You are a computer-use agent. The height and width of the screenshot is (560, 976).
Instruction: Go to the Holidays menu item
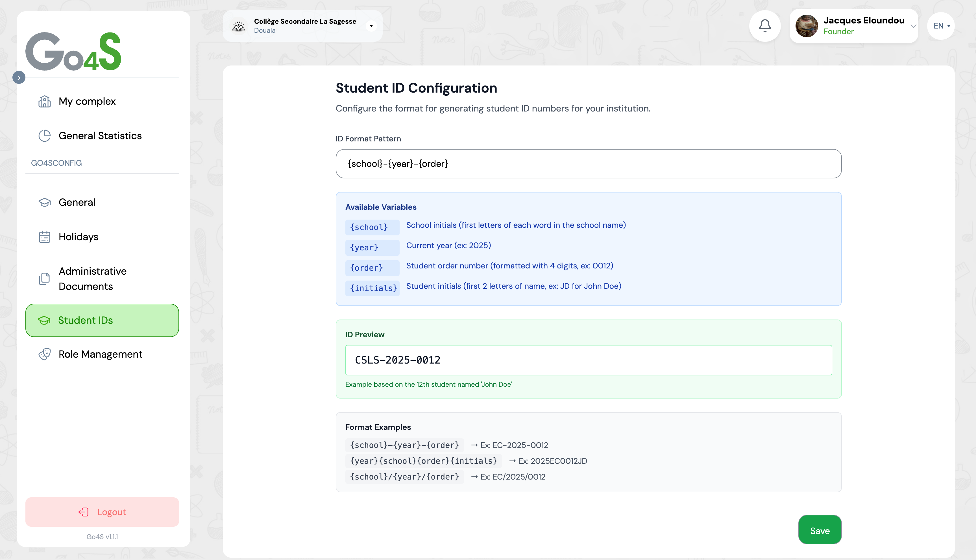click(x=79, y=237)
